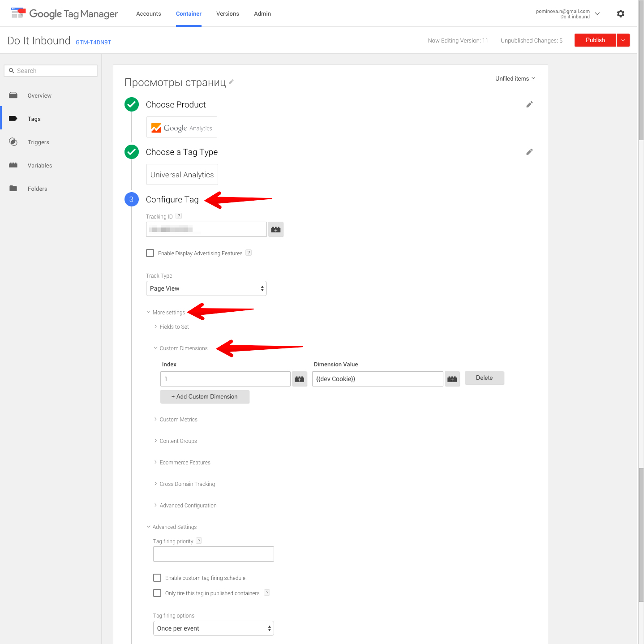The width and height of the screenshot is (644, 644).
Task: Click Now Editing Version: 11 text
Action: [x=458, y=40]
